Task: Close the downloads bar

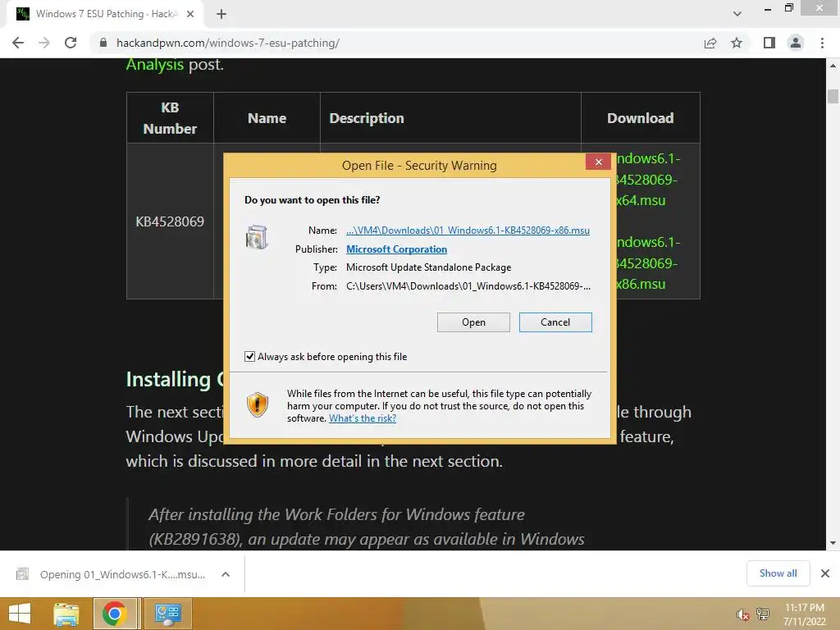Action: click(x=825, y=573)
